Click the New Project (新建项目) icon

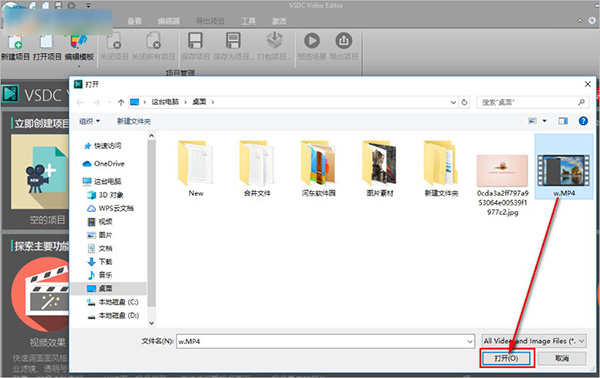[15, 41]
